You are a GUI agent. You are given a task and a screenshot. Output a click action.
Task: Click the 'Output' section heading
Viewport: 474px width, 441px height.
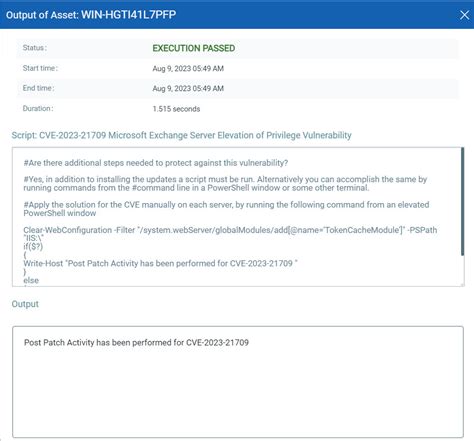(25, 304)
